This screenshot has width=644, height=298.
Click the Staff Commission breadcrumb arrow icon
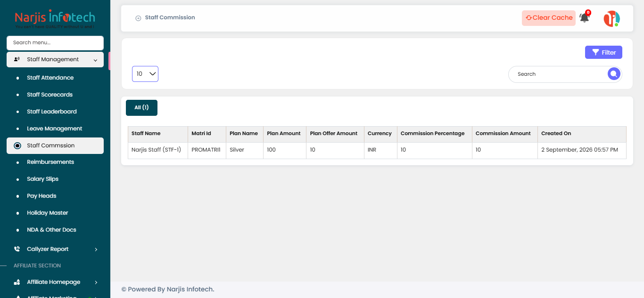click(138, 18)
